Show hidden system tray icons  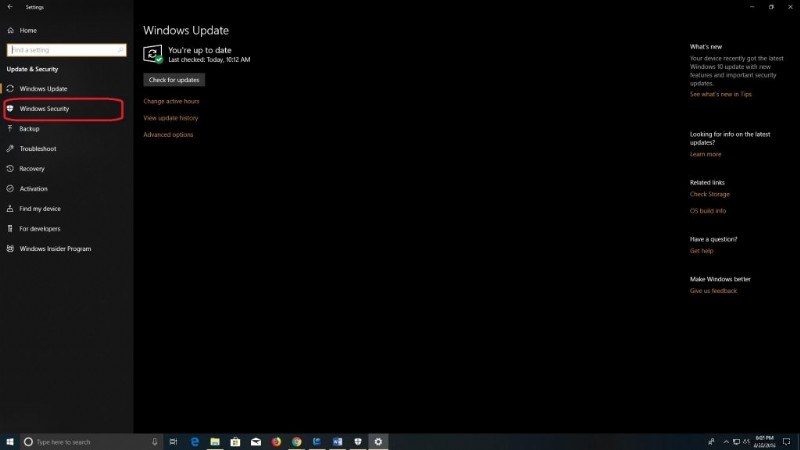726,442
